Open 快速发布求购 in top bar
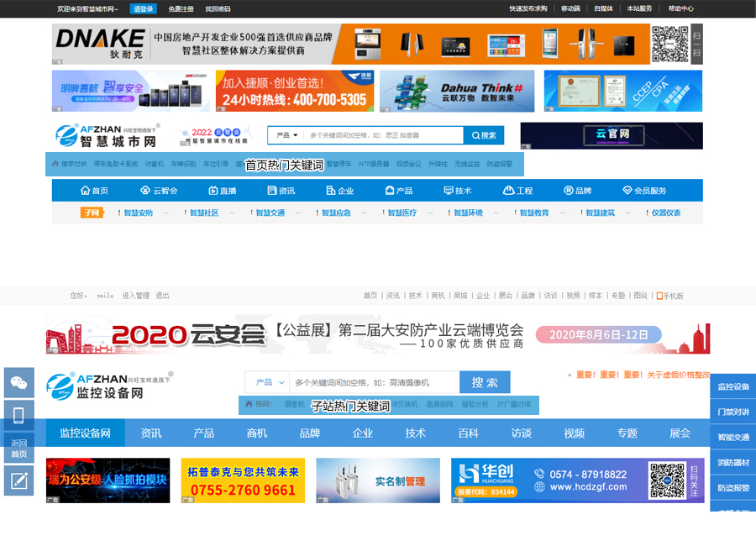The width and height of the screenshot is (756, 546). [x=528, y=8]
